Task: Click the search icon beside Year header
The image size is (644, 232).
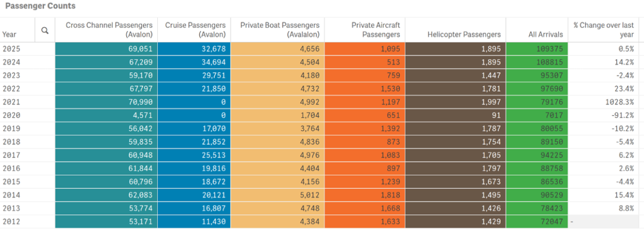Action: click(45, 31)
